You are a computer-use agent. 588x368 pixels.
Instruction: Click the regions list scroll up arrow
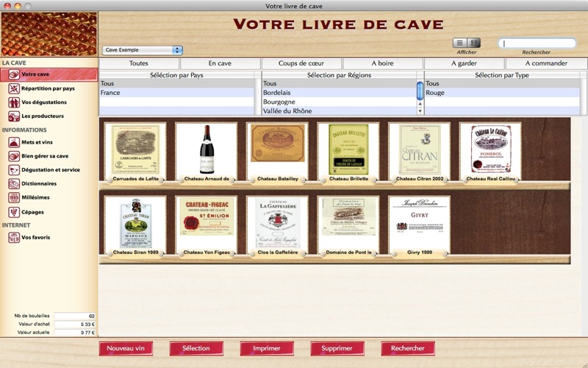(x=420, y=104)
